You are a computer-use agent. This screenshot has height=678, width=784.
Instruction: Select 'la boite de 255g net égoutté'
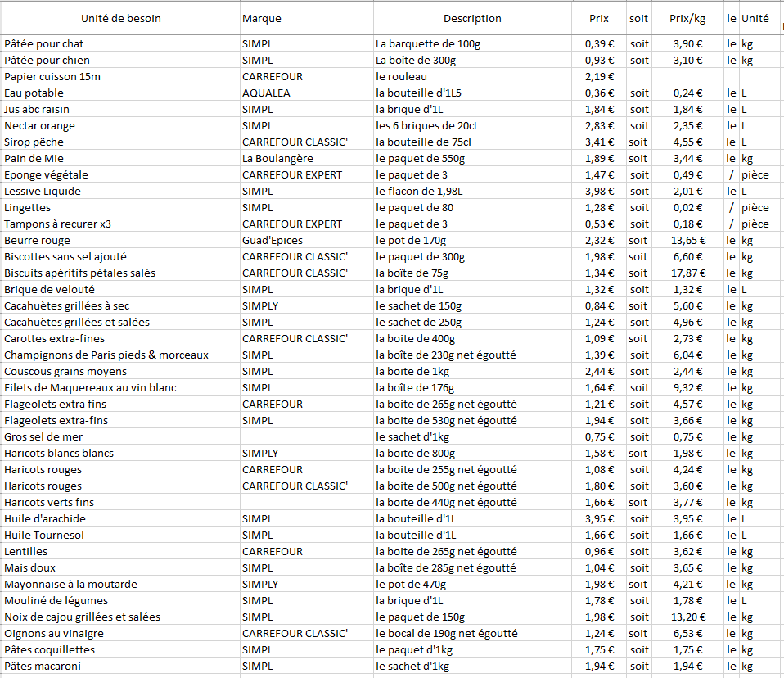click(472, 470)
